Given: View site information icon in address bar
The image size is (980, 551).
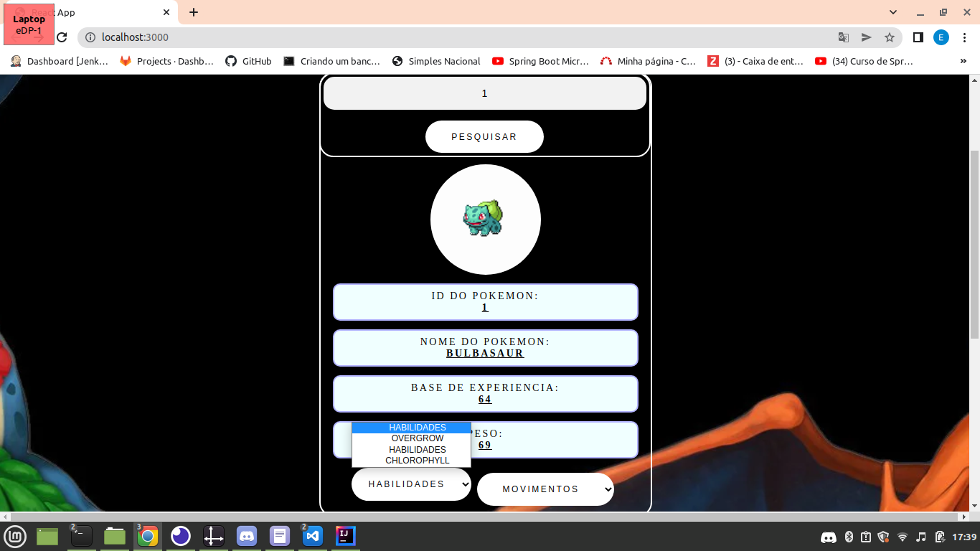Looking at the screenshot, I should coord(90,37).
